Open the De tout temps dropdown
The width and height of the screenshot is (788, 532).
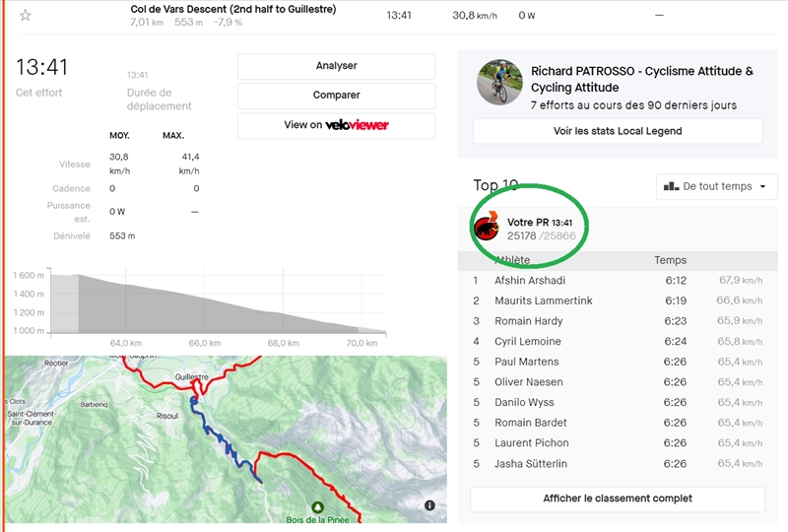(x=715, y=186)
